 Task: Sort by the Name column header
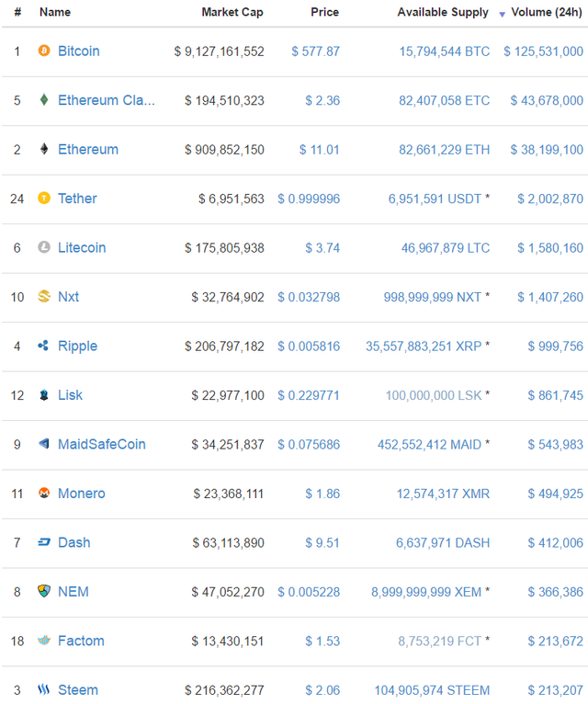[x=55, y=12]
